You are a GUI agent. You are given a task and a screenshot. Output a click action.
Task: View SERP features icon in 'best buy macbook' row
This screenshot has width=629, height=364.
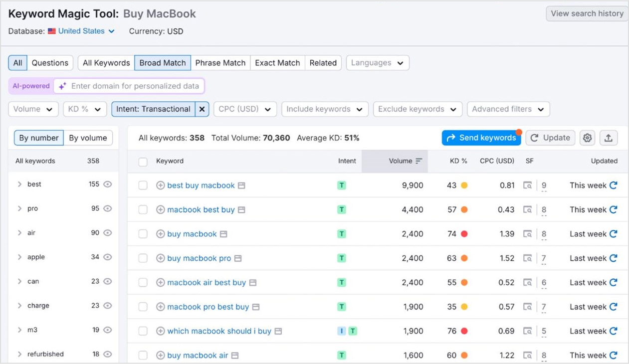pos(527,185)
